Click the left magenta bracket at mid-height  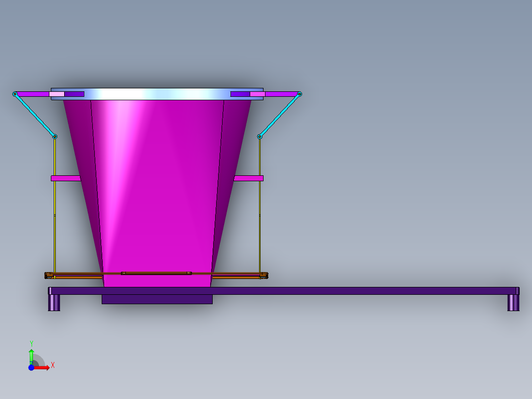[65, 178]
